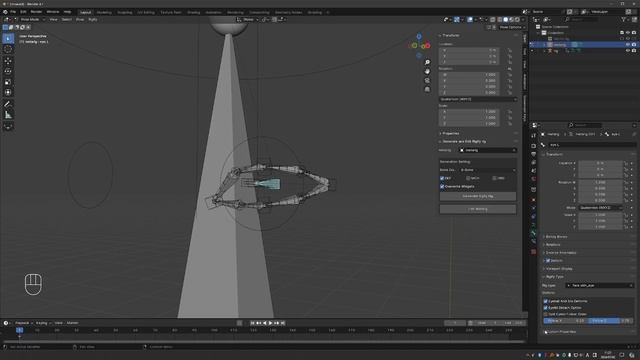
Task: Toggle camera view icon in viewport
Action: [x=427, y=80]
